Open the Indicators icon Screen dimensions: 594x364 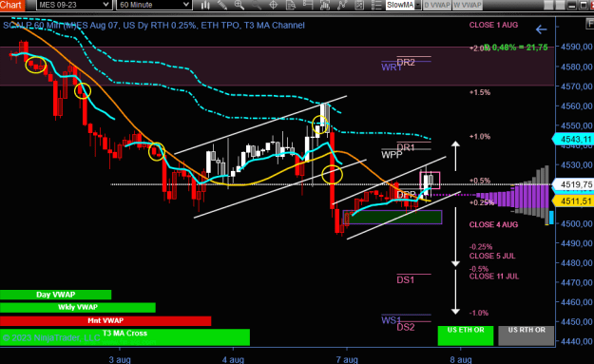click(342, 5)
